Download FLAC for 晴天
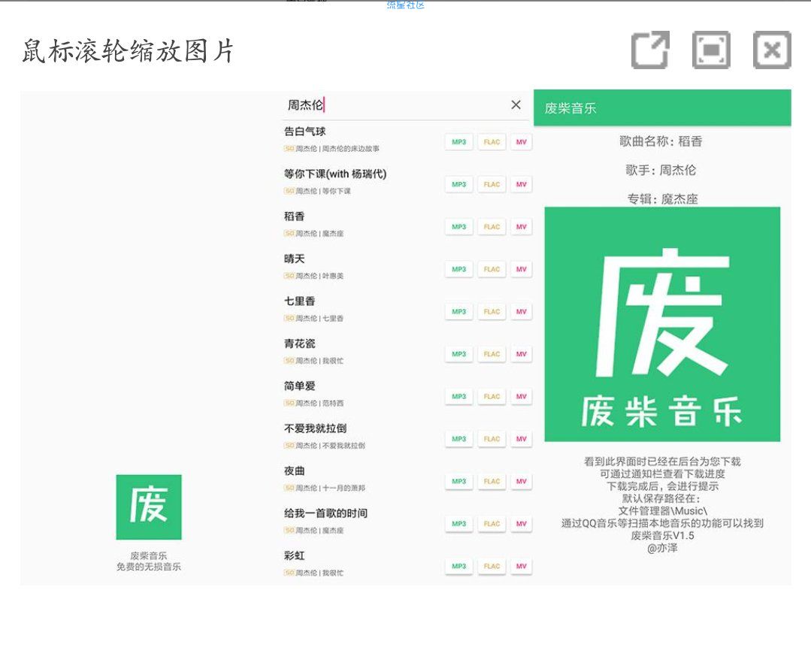This screenshot has width=811, height=672. click(x=492, y=269)
